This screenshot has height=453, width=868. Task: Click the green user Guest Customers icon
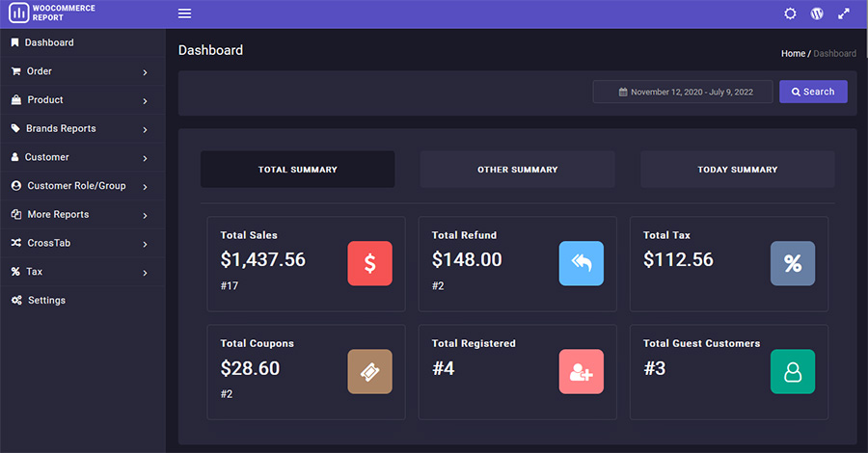(793, 372)
